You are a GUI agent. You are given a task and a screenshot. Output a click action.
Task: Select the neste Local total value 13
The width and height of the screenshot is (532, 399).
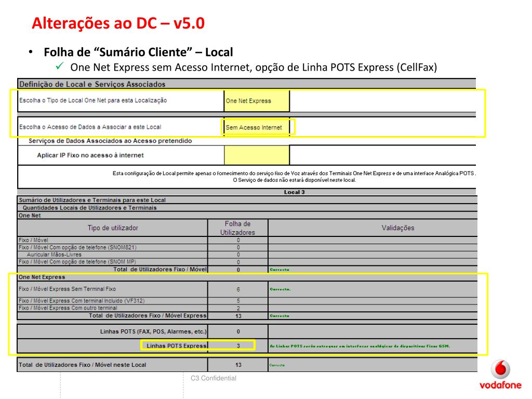[x=238, y=365]
